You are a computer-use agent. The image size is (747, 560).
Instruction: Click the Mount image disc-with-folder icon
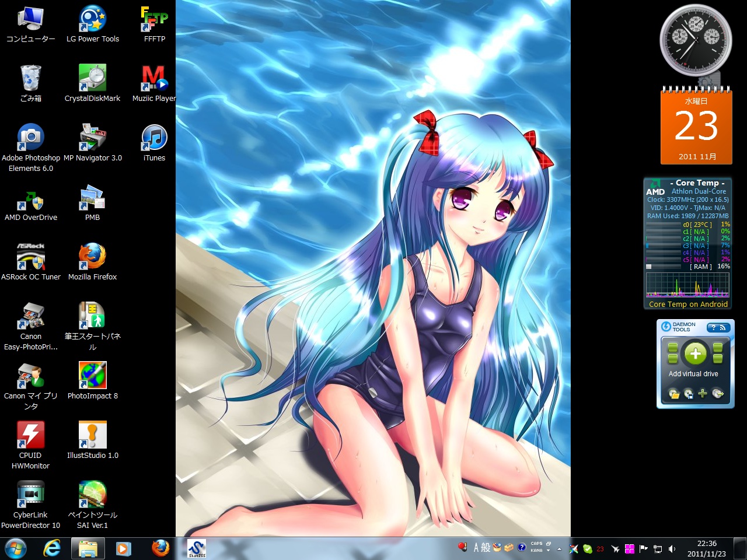tap(674, 394)
